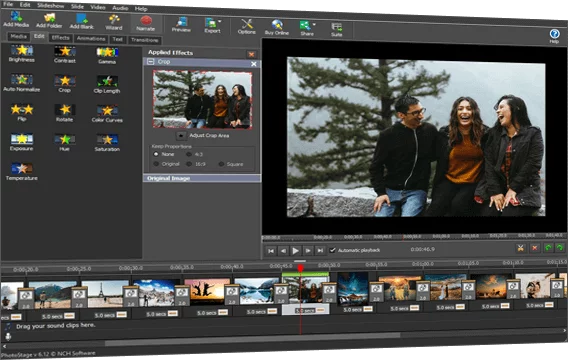Open the slideshow Preview
The height and width of the screenshot is (360, 568).
pos(181,25)
